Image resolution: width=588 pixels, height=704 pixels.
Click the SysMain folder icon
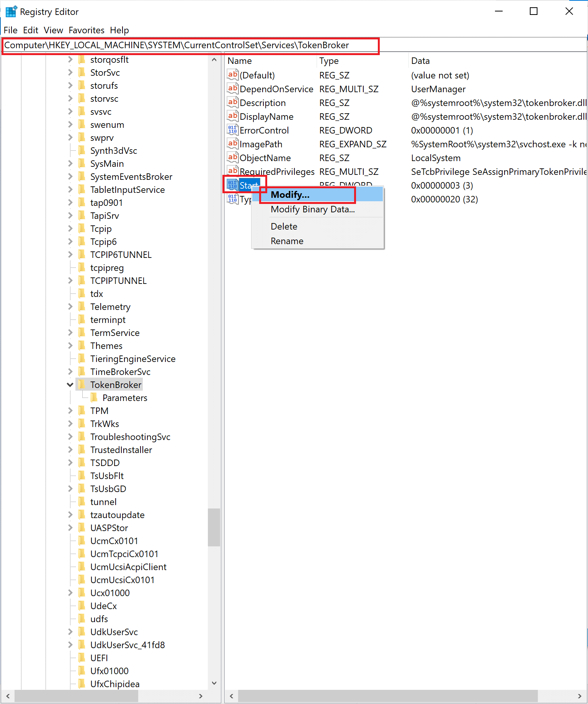coord(82,163)
